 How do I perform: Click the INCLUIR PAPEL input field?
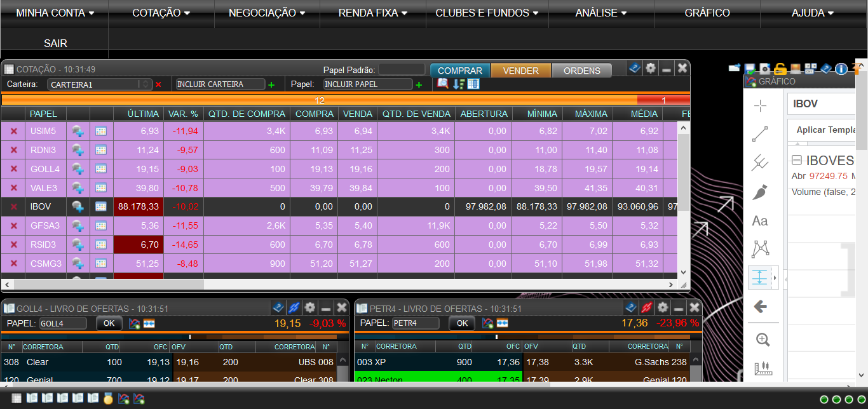click(x=368, y=84)
